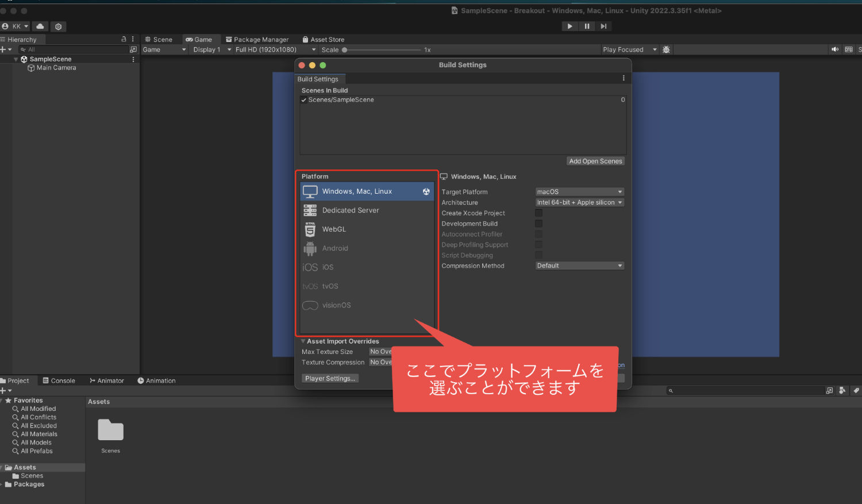Open the Animation tab
The image size is (862, 504).
coord(156,381)
